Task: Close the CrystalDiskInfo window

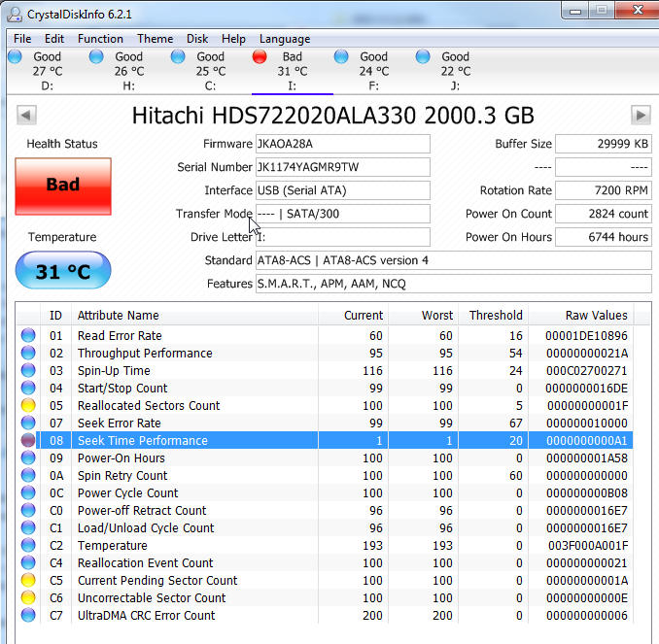Action: pyautogui.click(x=638, y=10)
